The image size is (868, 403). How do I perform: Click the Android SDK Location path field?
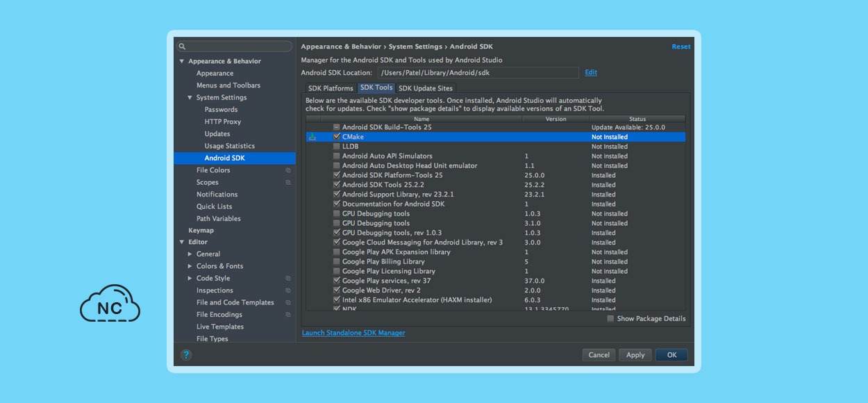[478, 72]
